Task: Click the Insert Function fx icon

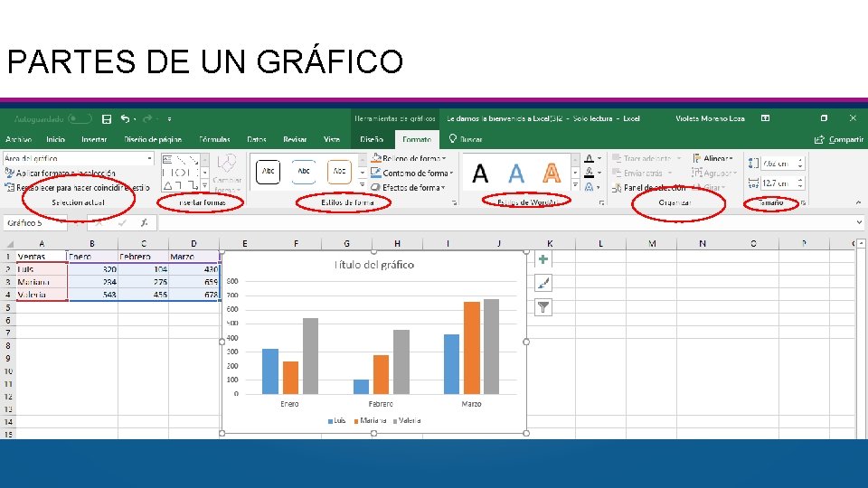Action: [145, 223]
